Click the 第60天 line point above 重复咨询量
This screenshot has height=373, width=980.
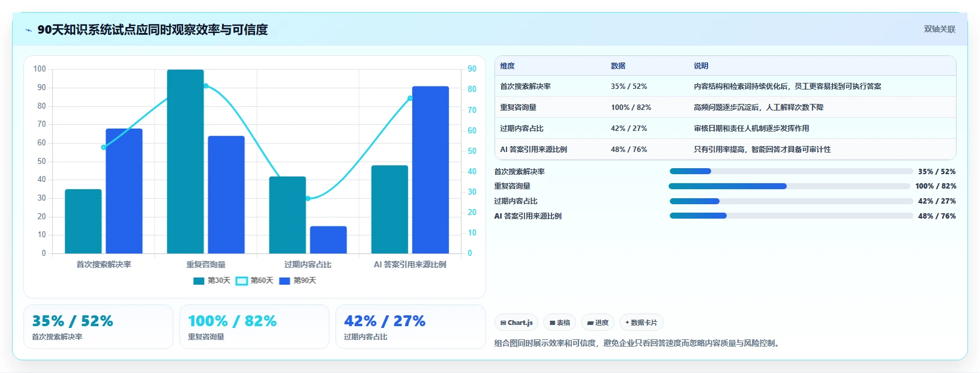pyautogui.click(x=206, y=86)
